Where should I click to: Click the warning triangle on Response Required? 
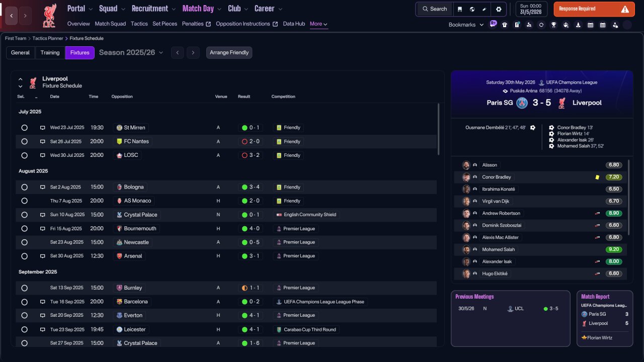point(625,9)
